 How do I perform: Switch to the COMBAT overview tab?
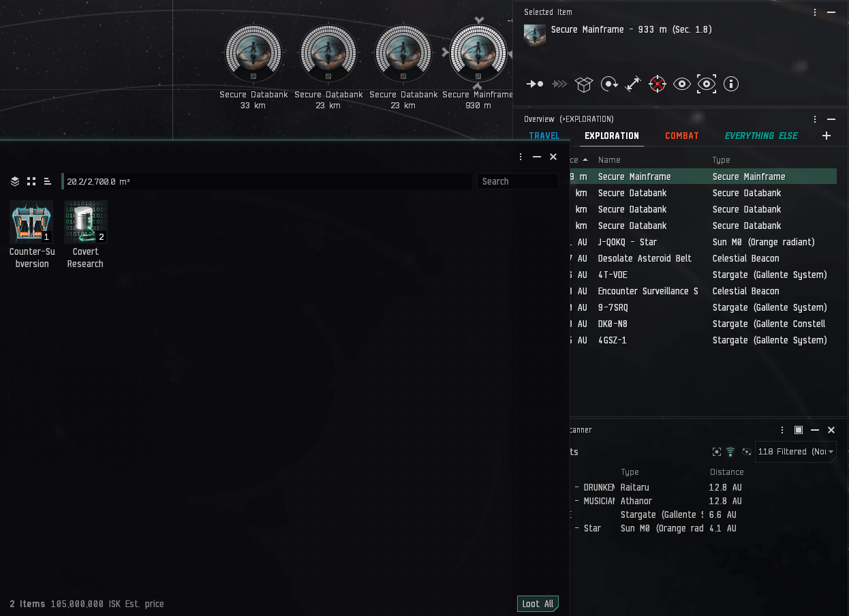(x=682, y=136)
